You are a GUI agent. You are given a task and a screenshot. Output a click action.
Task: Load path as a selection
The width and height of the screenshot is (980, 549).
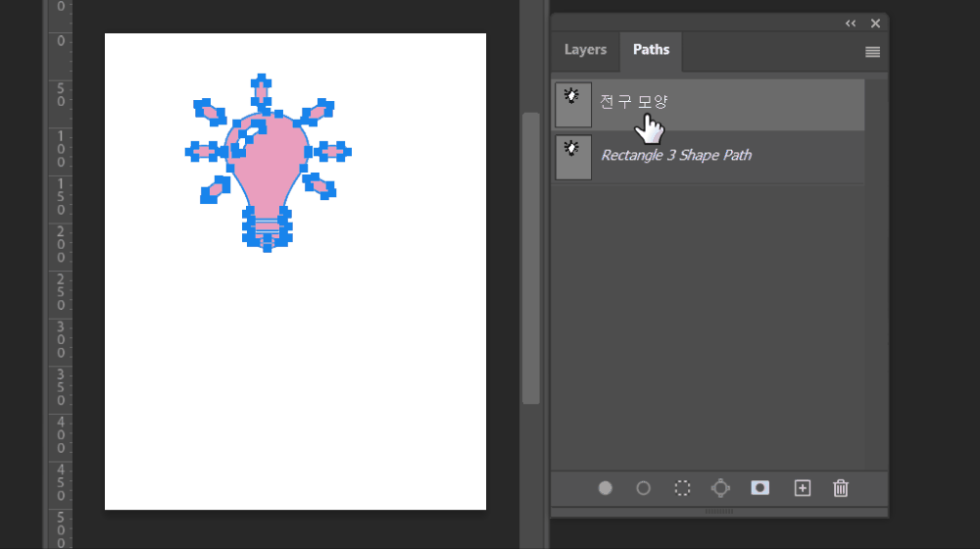click(x=682, y=488)
